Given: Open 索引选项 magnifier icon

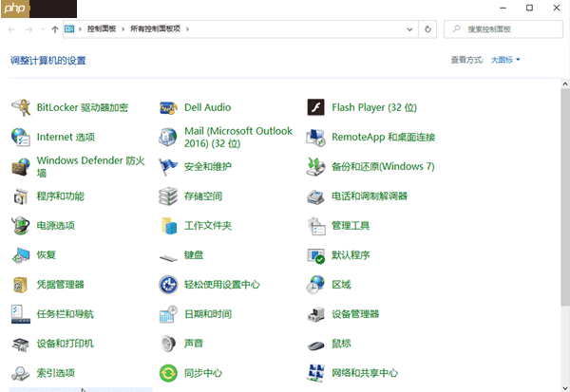Looking at the screenshot, I should pos(21,373).
